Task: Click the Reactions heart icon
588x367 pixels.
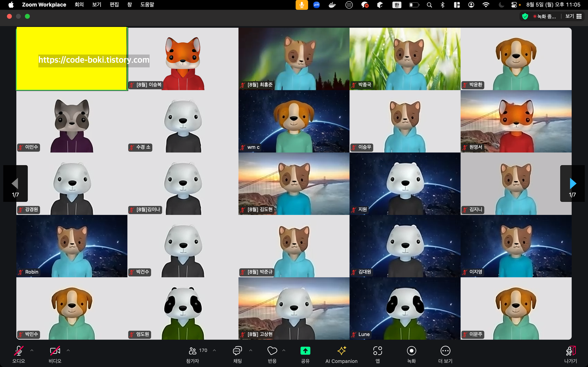Action: pyautogui.click(x=272, y=351)
